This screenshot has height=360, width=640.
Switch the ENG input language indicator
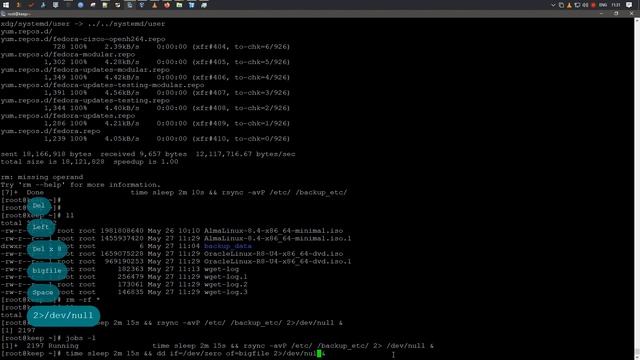coord(603,5)
